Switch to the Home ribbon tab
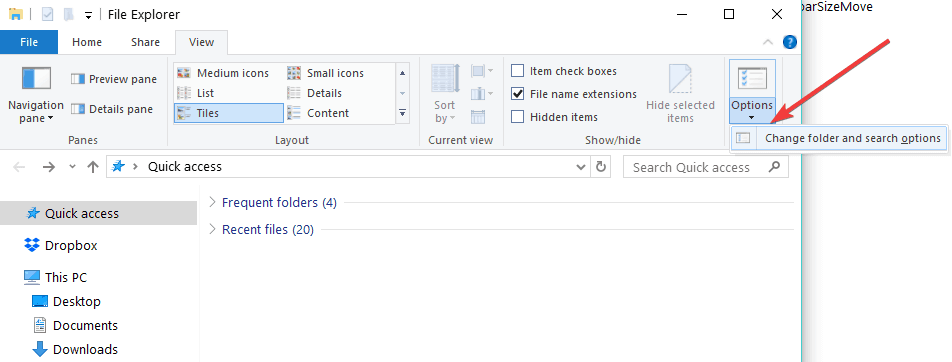The height and width of the screenshot is (362, 952). (87, 42)
